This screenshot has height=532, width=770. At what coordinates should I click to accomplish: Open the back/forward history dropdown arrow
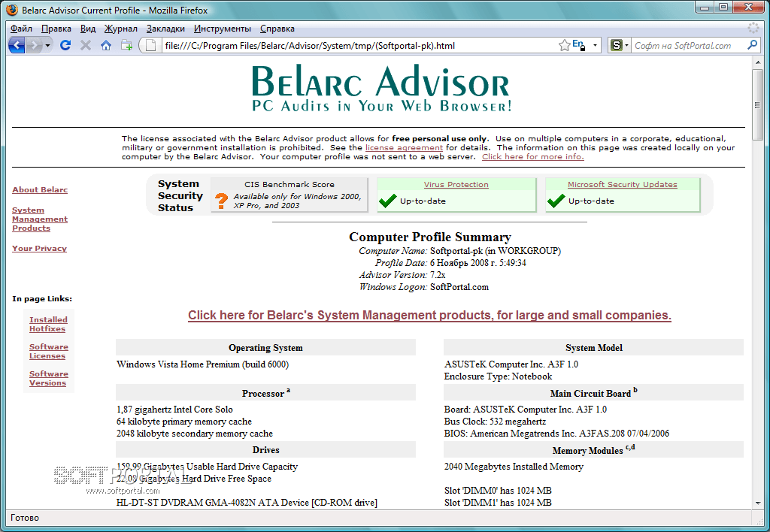pyautogui.click(x=47, y=46)
